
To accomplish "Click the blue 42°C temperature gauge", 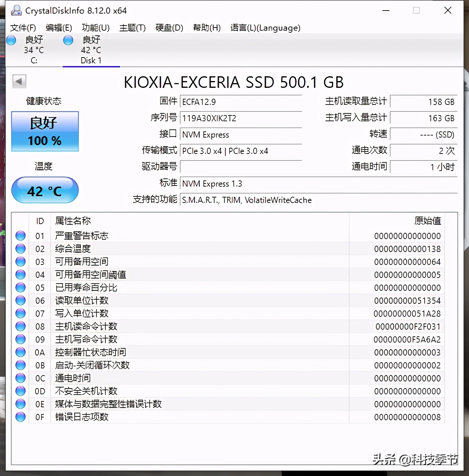I will pyautogui.click(x=45, y=190).
